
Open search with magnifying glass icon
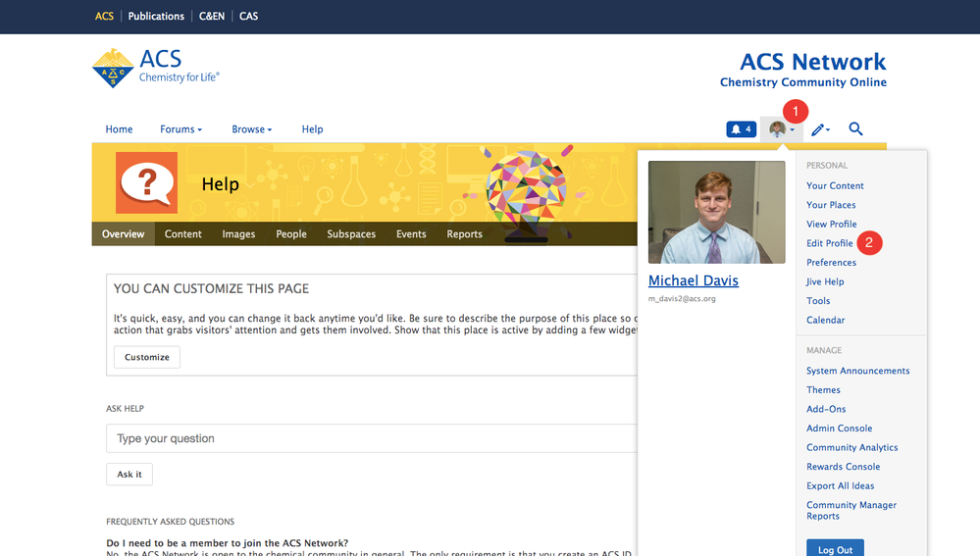pos(855,128)
